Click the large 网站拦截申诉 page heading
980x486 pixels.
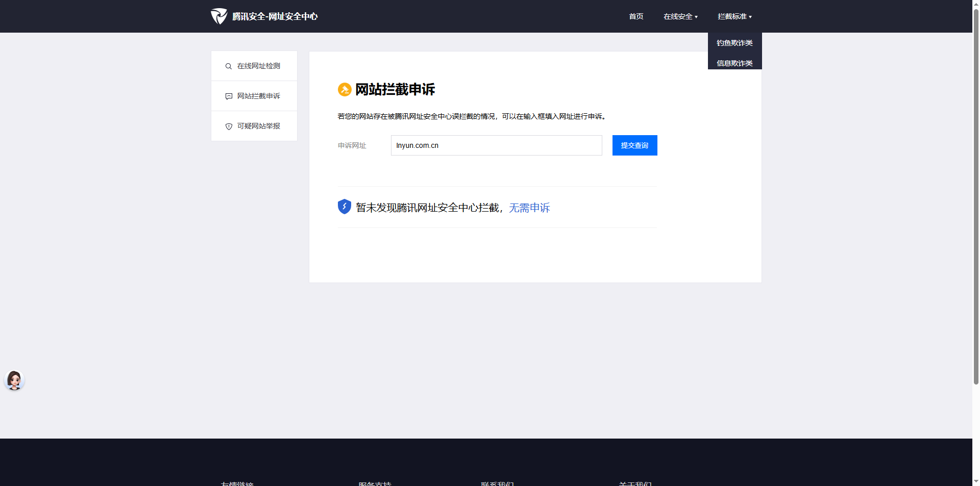(395, 90)
